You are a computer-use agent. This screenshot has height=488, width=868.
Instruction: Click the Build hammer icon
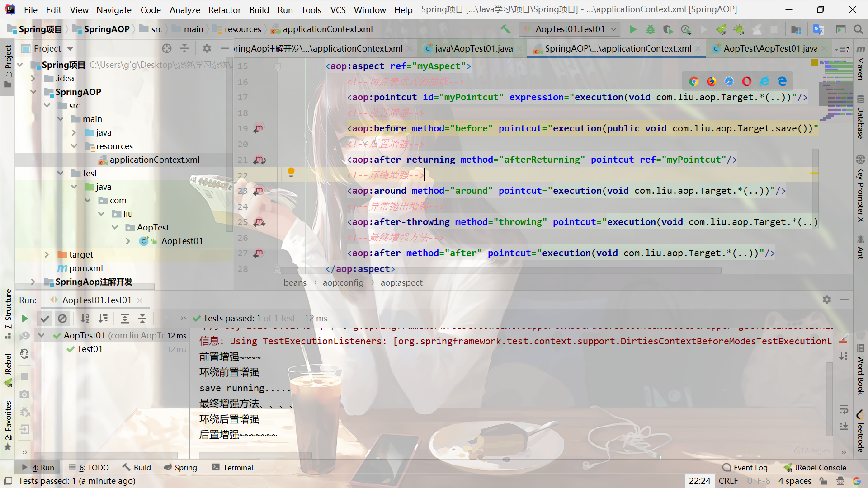505,29
